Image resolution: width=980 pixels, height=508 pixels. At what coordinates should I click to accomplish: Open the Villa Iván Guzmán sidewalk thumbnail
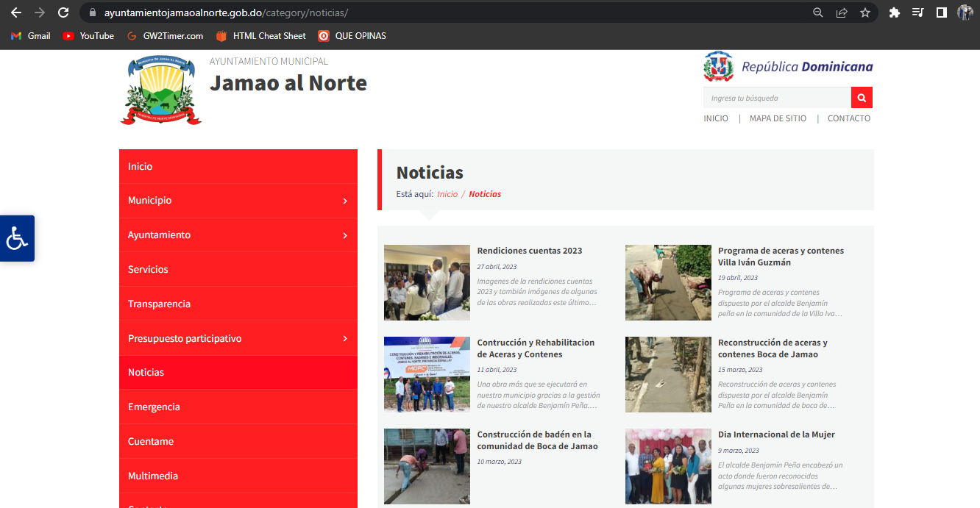click(x=668, y=282)
